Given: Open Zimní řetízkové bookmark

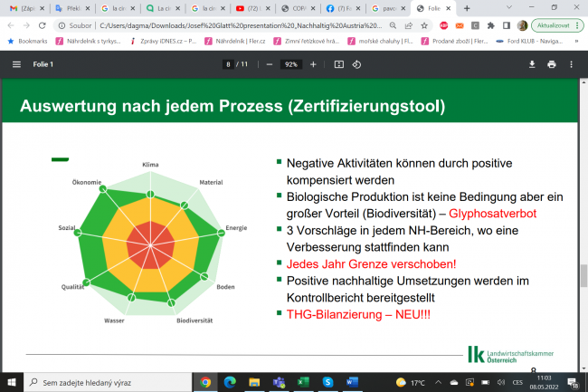Looking at the screenshot, I should (307, 41).
